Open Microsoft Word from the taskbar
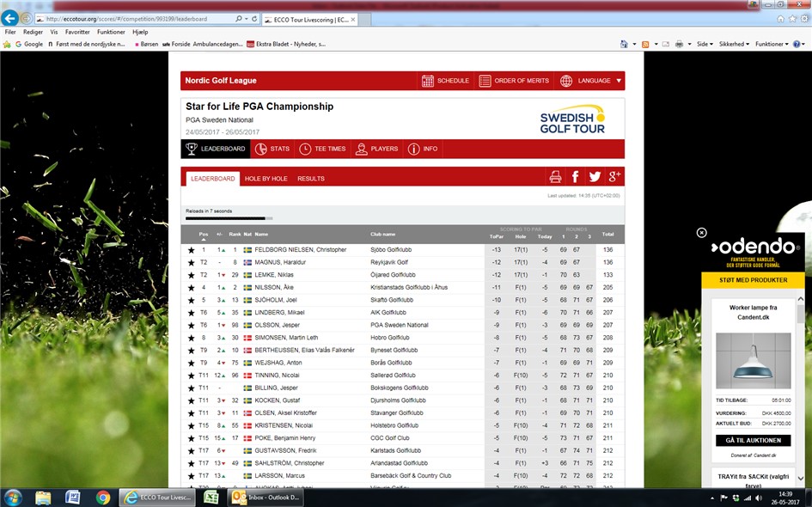The width and height of the screenshot is (812, 507). (73, 498)
